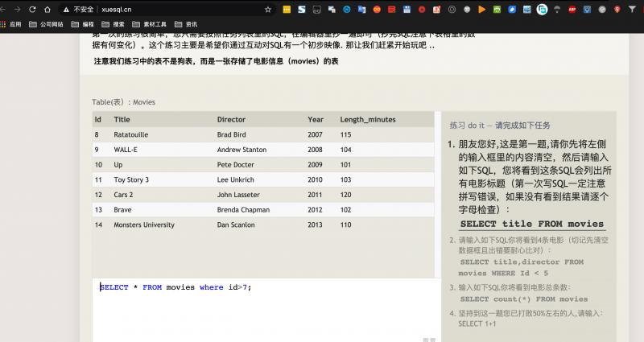Open the gray concentric circle extension
644x342 pixels.
(452, 9)
